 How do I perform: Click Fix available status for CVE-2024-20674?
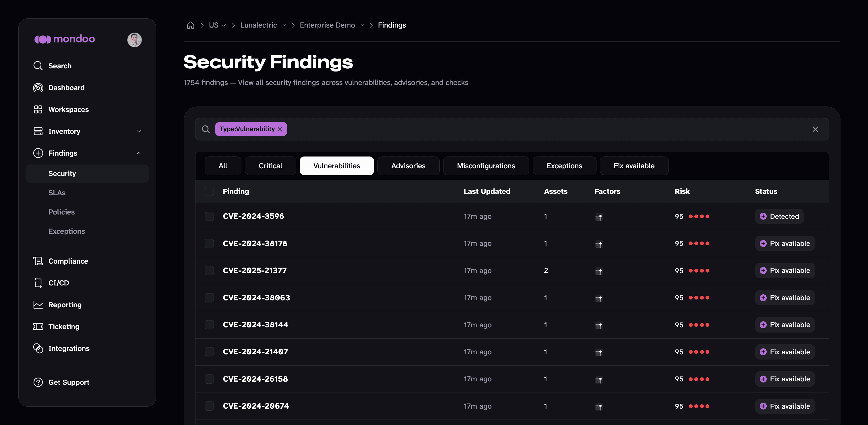[785, 406]
